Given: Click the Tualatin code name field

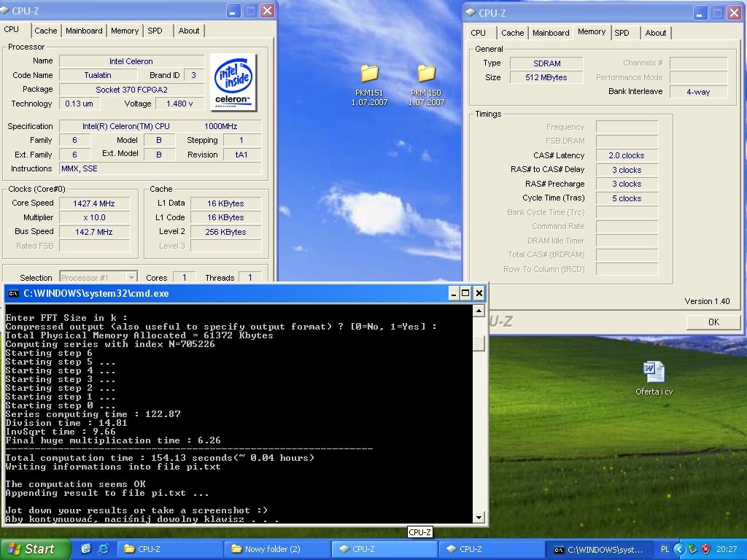Looking at the screenshot, I should point(98,75).
